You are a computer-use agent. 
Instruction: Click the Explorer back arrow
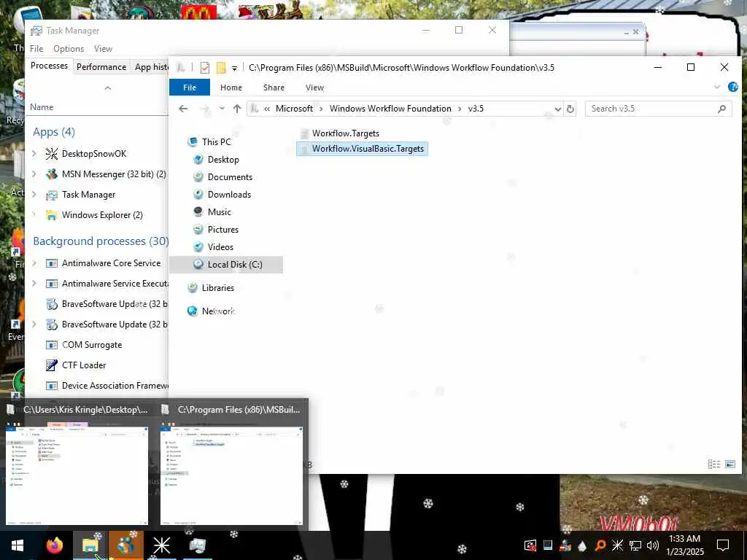183,109
